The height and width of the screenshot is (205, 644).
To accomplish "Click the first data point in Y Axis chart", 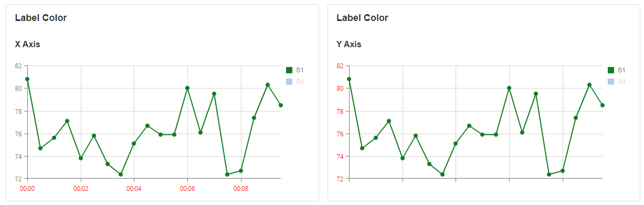I will point(349,79).
